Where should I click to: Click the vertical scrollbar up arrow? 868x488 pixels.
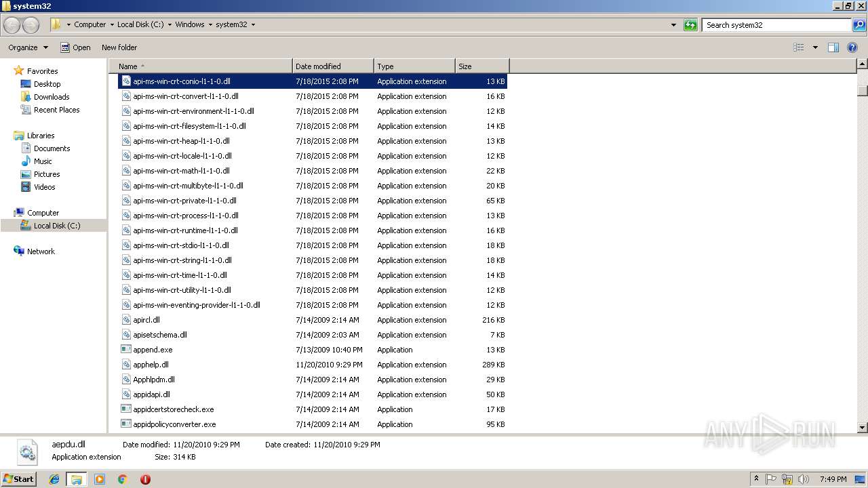point(863,64)
